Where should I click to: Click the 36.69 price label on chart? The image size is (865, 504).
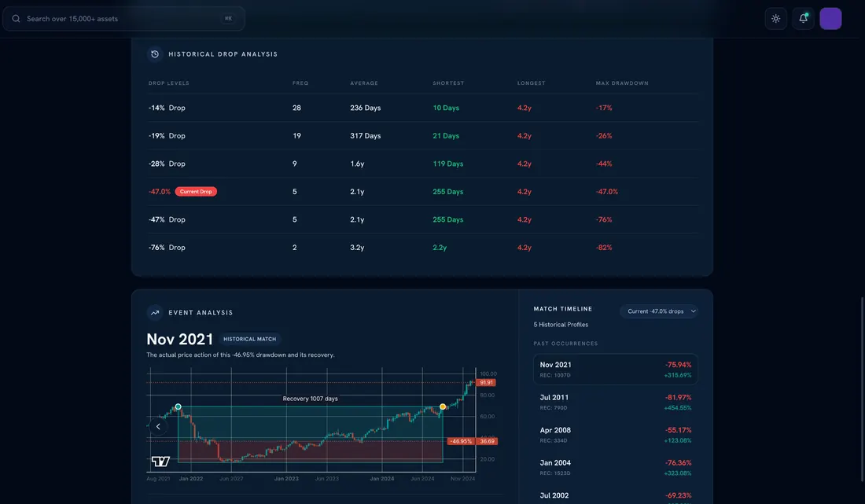(x=487, y=441)
